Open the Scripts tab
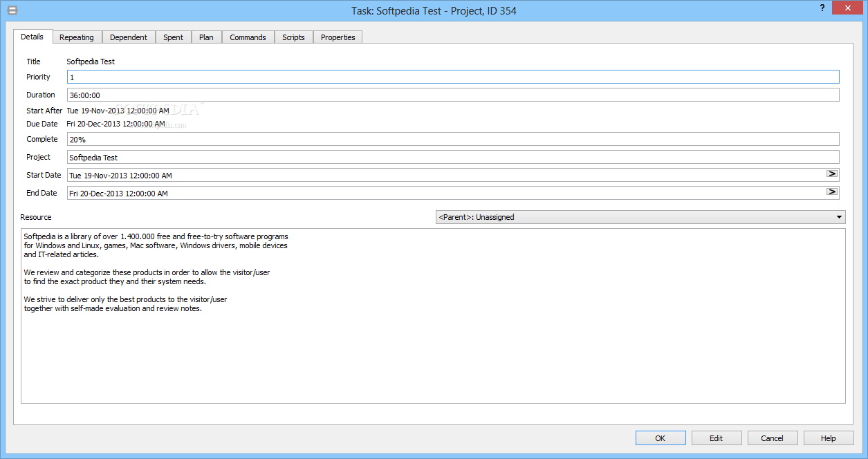The image size is (868, 459). pos(294,37)
